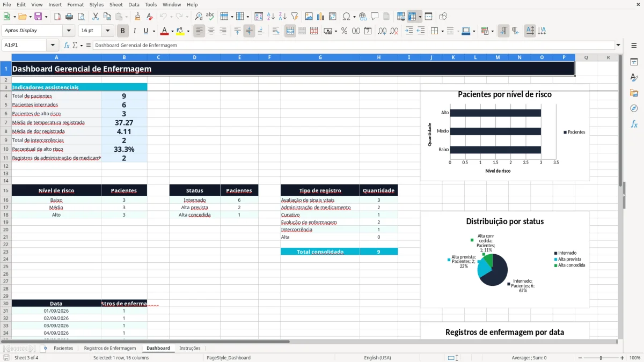Select Pacientes por nível de risco chart
The image size is (644, 362).
[x=504, y=132]
